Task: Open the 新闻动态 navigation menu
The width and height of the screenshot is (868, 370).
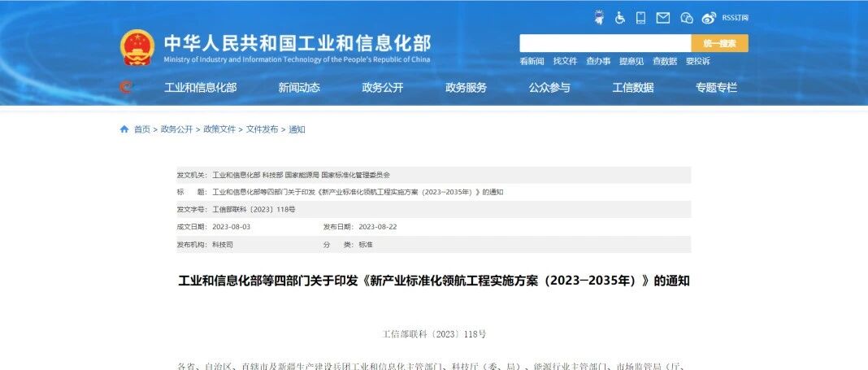Action: (x=299, y=88)
